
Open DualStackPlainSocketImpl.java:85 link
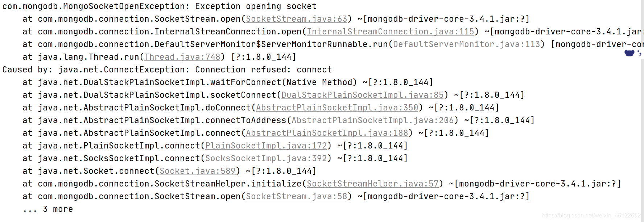(363, 95)
